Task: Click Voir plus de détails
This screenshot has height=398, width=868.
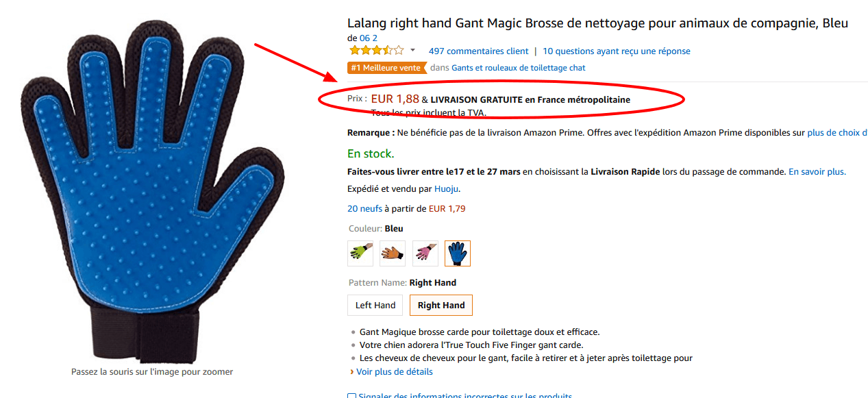Action: click(393, 371)
